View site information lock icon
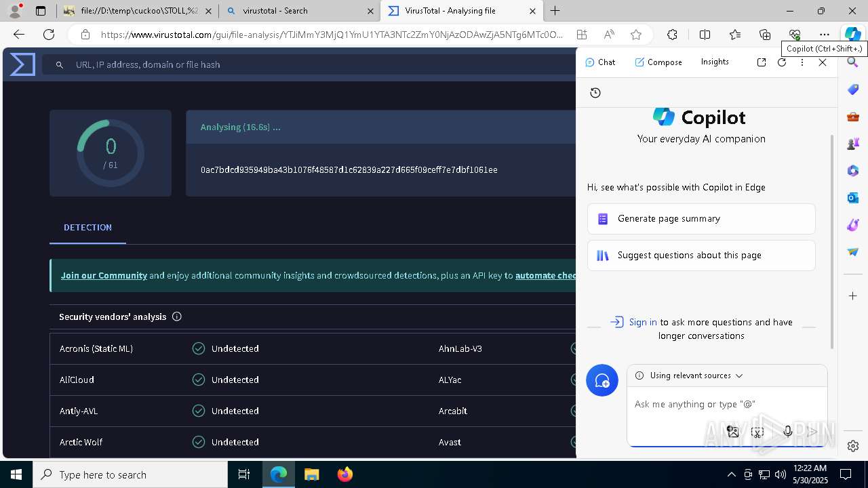This screenshot has height=488, width=868. 85,35
